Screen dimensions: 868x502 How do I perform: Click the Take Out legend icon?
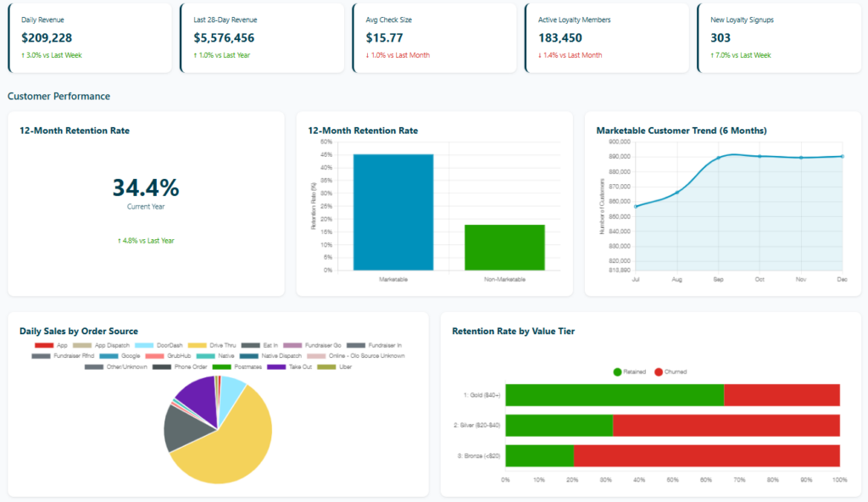(275, 367)
